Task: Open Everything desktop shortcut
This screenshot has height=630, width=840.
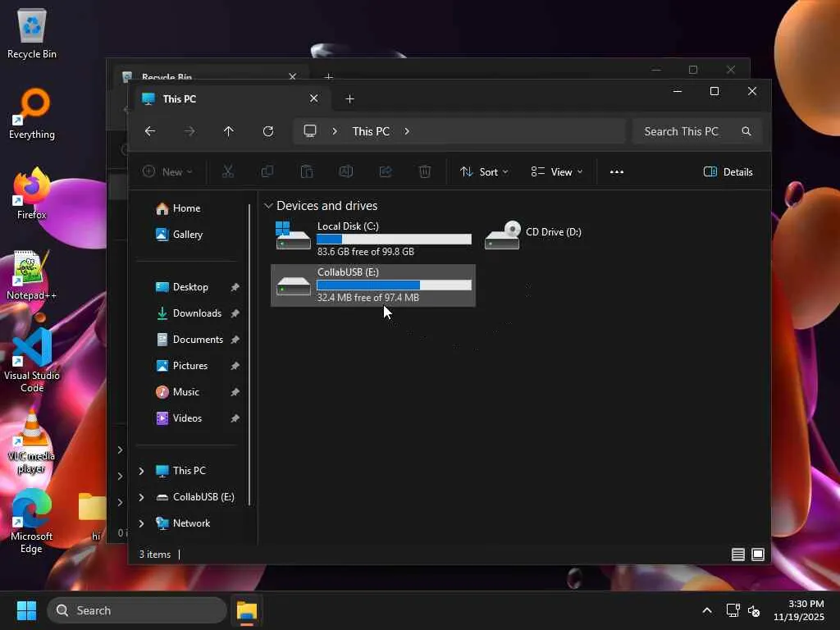Action: pos(32,113)
